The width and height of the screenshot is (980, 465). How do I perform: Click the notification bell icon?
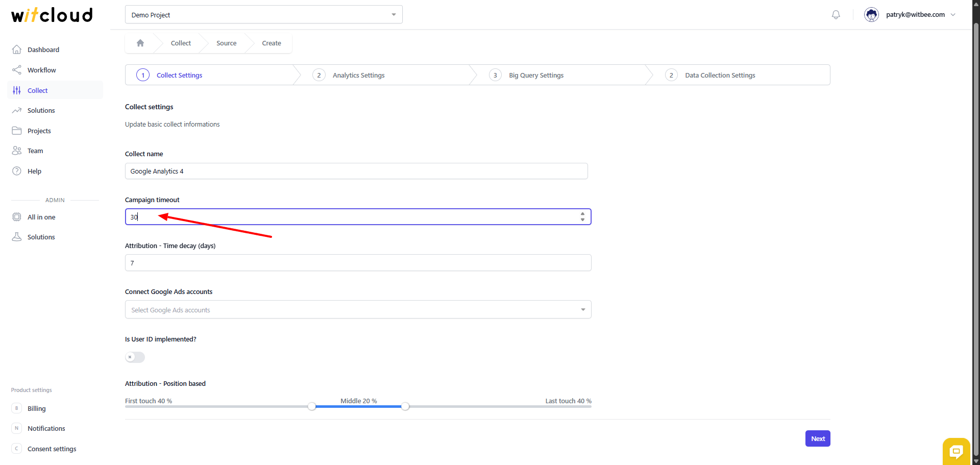pyautogui.click(x=836, y=15)
